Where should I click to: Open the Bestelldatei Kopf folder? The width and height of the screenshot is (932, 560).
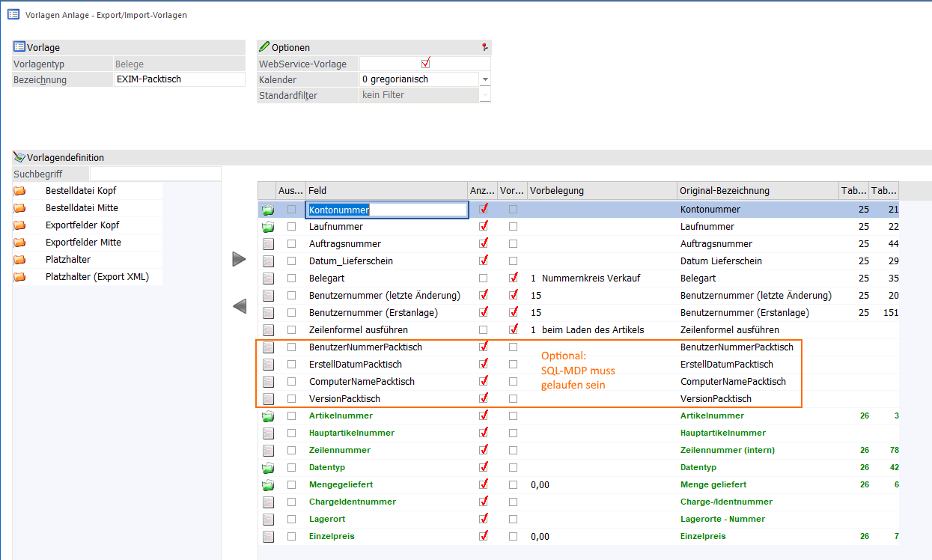pos(80,191)
